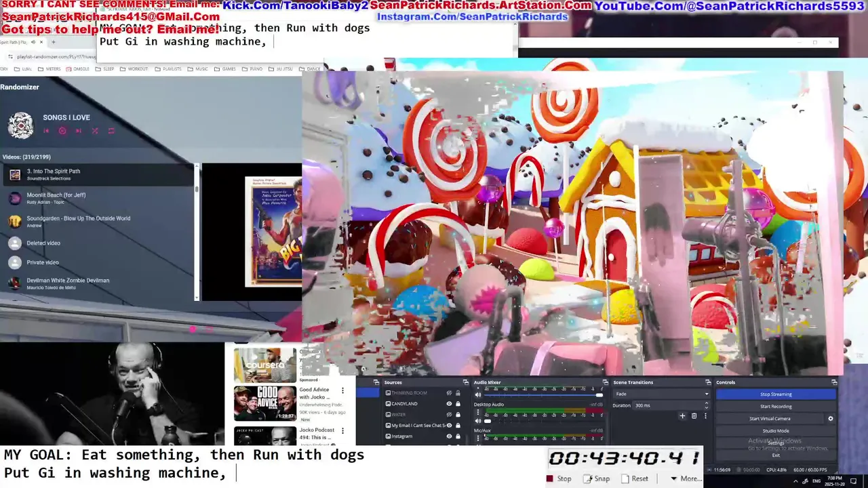Show the THINKING ROOM source
The image size is (868, 488).
(449, 393)
